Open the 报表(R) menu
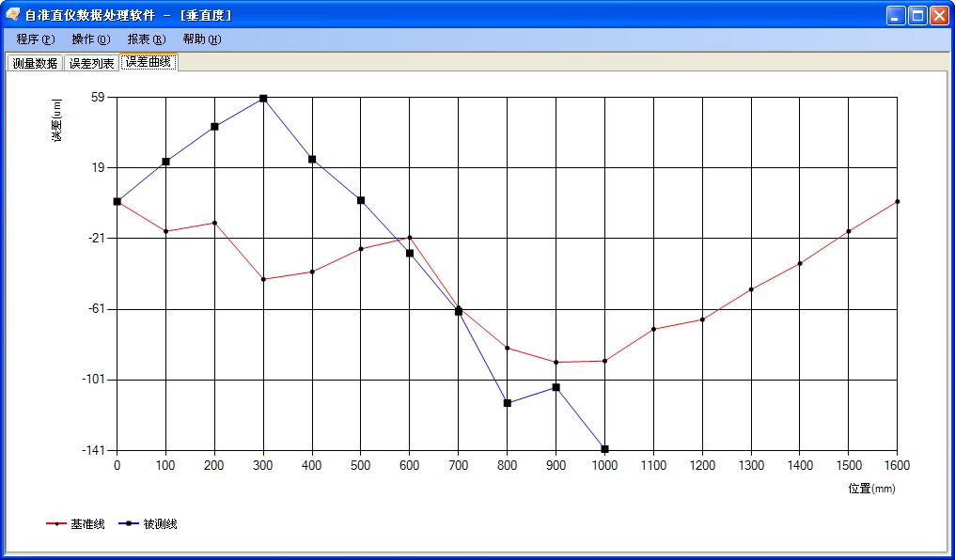955x560 pixels. (146, 39)
